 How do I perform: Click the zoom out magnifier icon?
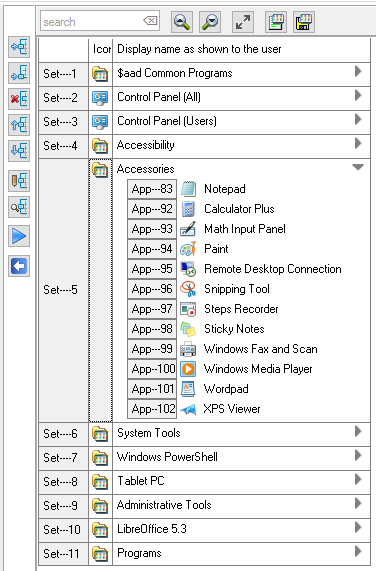[x=210, y=22]
